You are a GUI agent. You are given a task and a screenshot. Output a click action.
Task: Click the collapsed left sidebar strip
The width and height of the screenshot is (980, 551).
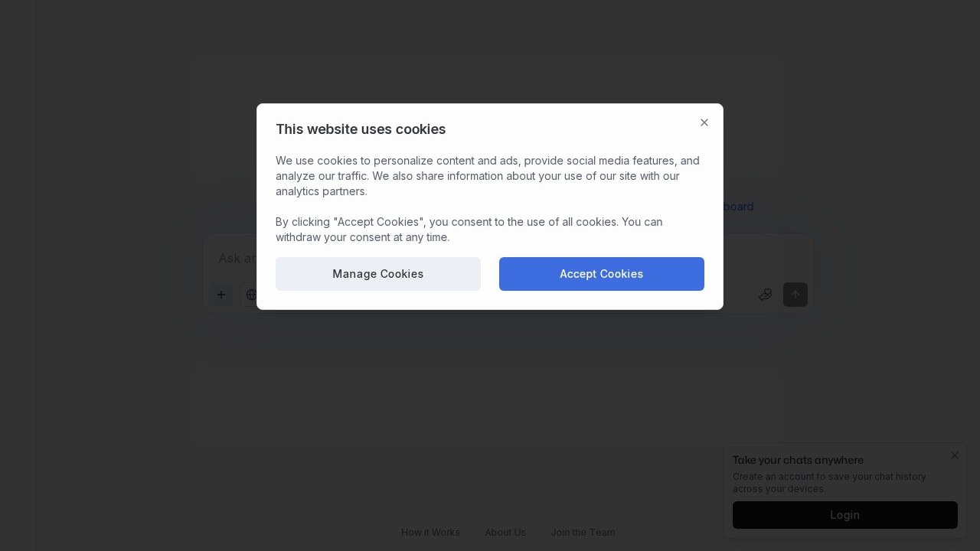[18, 275]
